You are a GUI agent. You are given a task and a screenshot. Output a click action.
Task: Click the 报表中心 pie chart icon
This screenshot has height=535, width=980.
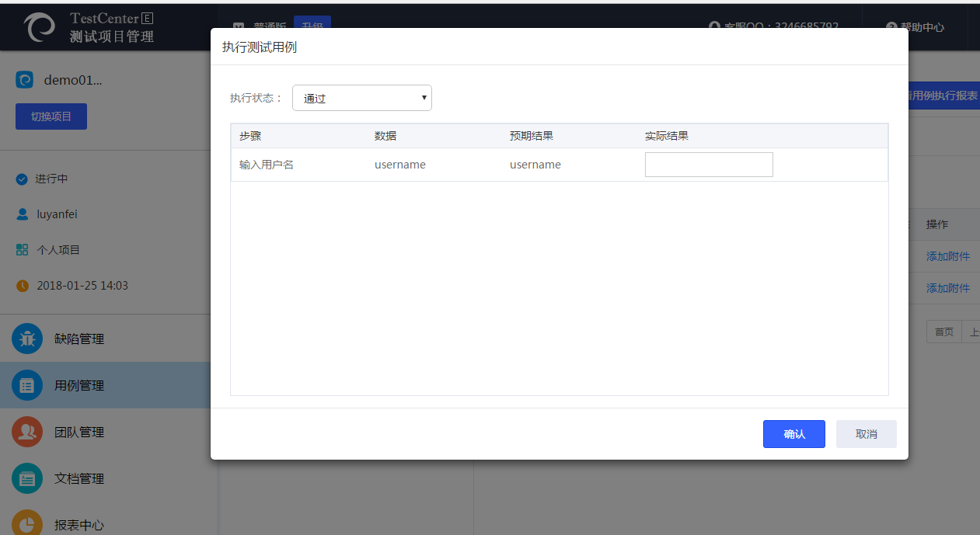coord(27,524)
